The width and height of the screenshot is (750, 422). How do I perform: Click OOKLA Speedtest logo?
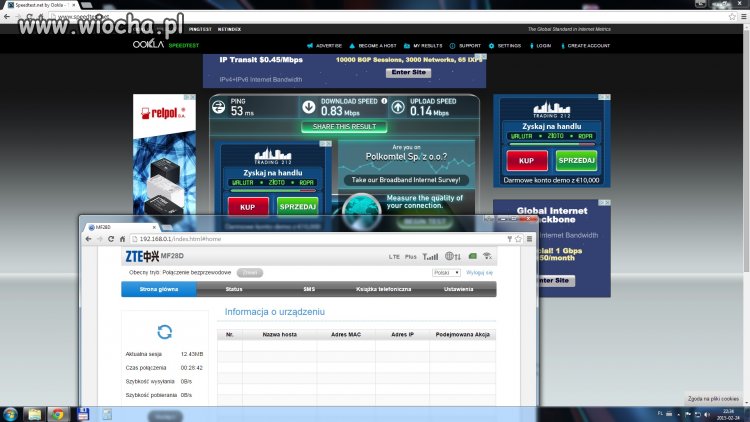click(x=165, y=45)
